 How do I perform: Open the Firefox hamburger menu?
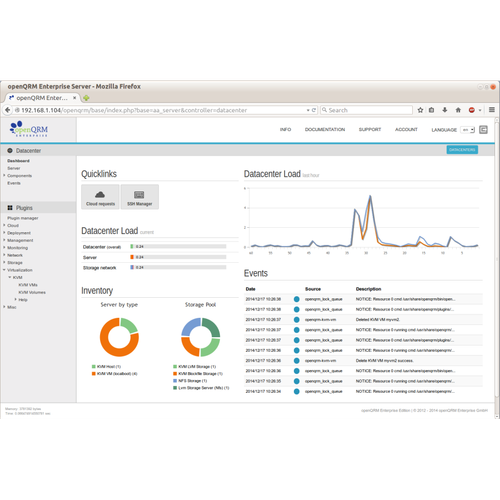tap(492, 110)
